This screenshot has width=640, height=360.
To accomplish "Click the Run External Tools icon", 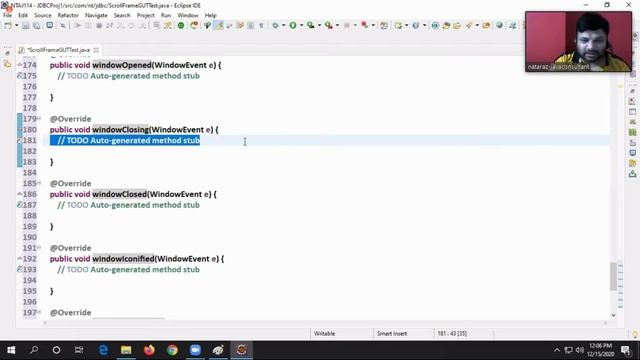I will click(x=329, y=26).
